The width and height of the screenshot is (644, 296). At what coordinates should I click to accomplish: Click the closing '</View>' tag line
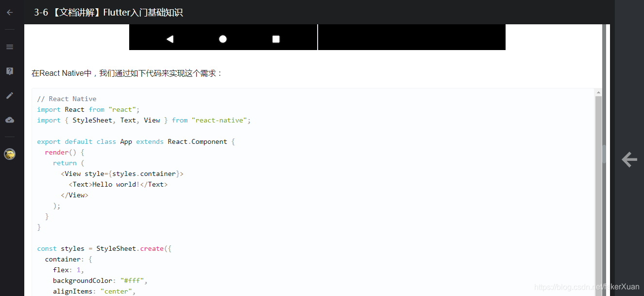tap(74, 195)
